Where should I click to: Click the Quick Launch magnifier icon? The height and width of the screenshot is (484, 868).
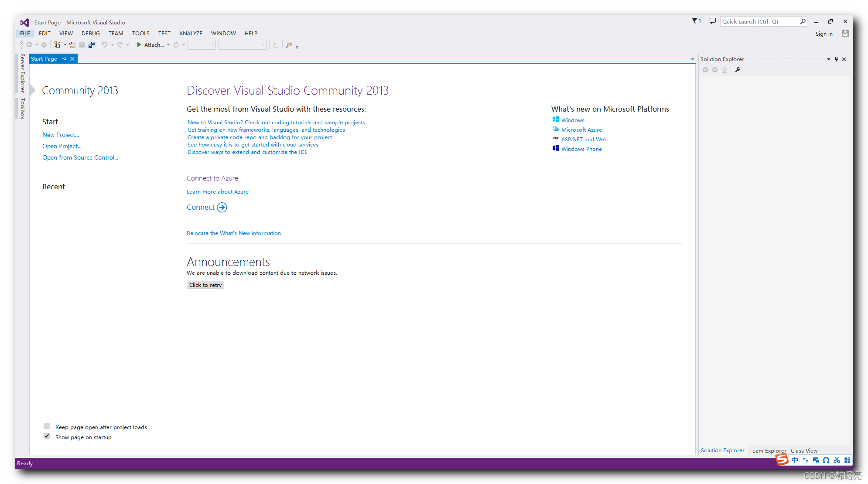[x=803, y=21]
